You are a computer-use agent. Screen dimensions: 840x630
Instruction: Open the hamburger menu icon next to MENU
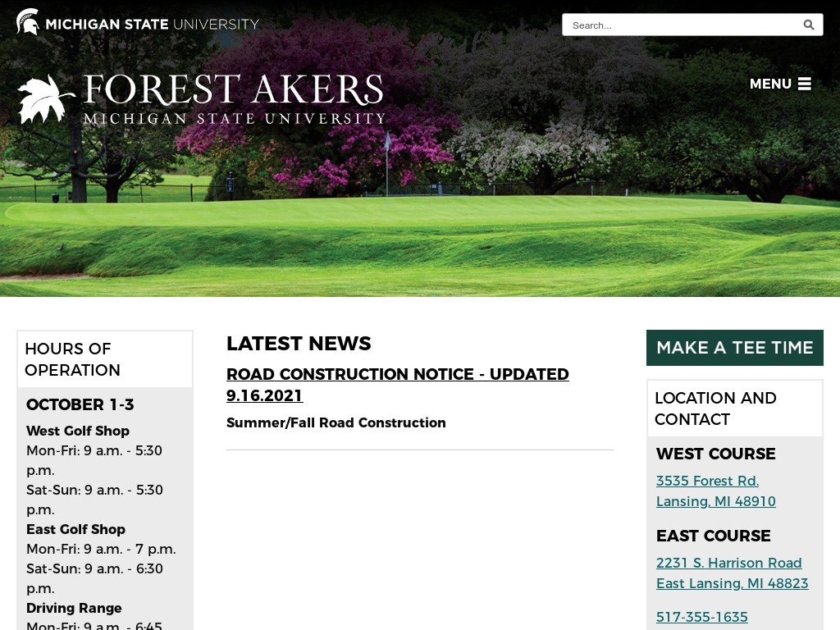pos(804,84)
